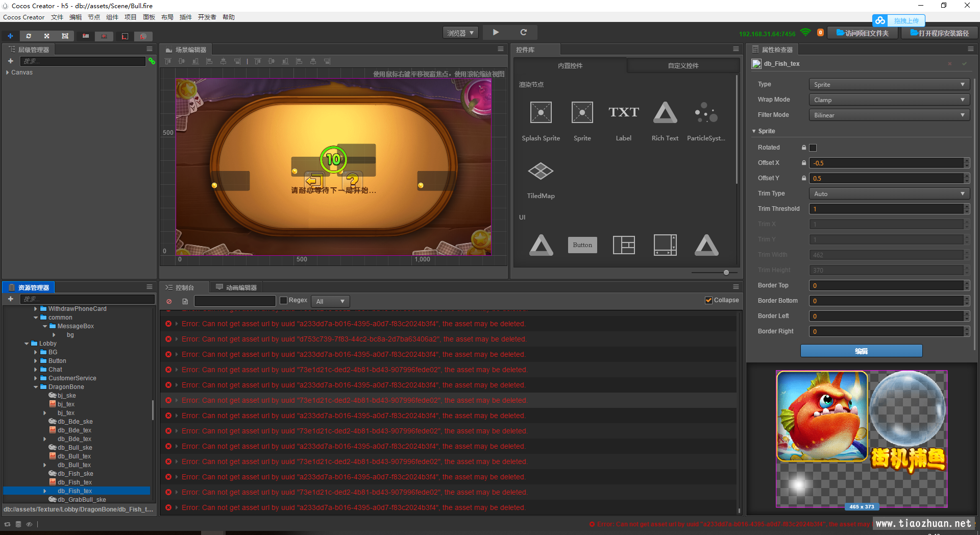Click the wifi connection status icon
Screen dimensions: 980x535
805,33
